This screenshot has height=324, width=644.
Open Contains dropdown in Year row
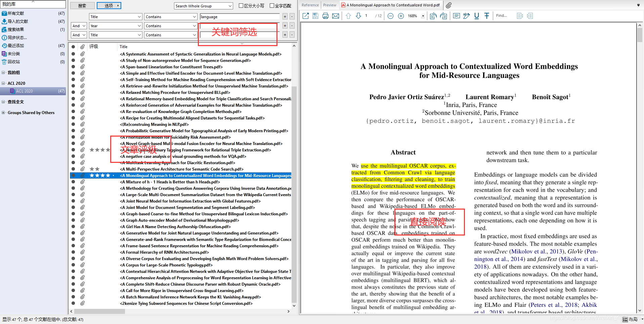(171, 26)
